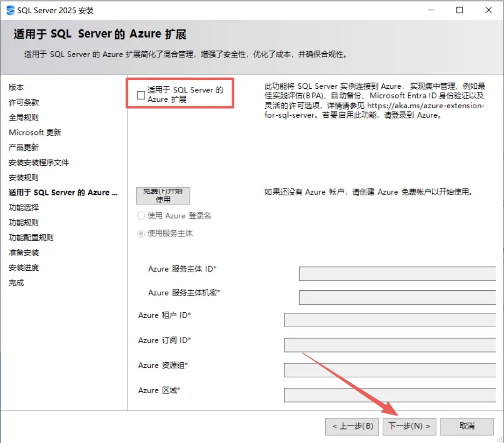
Task: Select the 版本 step in sidebar
Action: tap(16, 87)
